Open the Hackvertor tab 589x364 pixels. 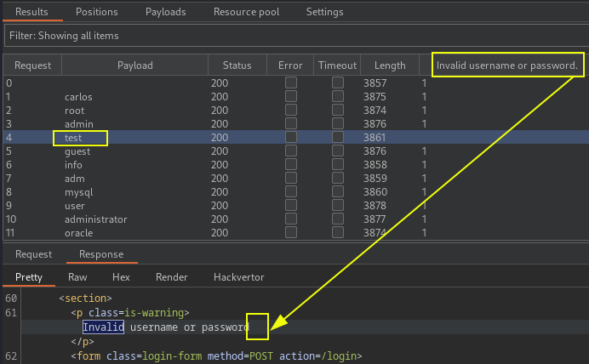(238, 277)
